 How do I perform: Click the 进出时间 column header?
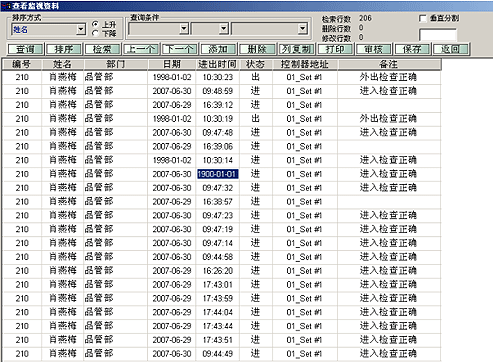(x=217, y=64)
